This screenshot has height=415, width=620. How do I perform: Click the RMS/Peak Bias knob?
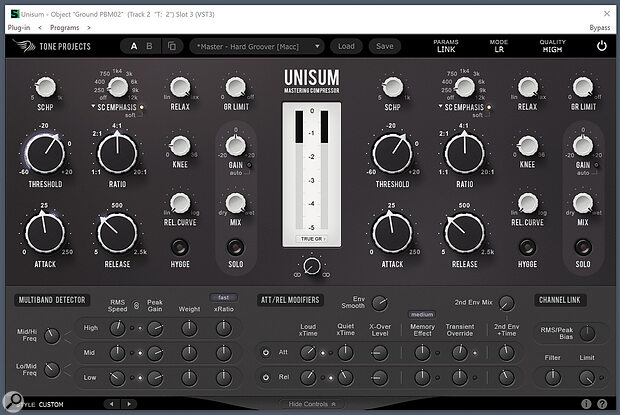(x=587, y=334)
